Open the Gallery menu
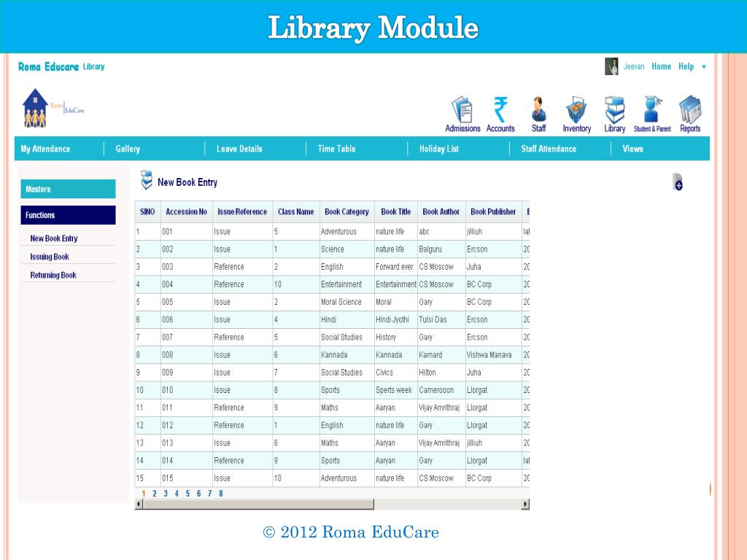Image resolution: width=747 pixels, height=560 pixels. click(128, 149)
